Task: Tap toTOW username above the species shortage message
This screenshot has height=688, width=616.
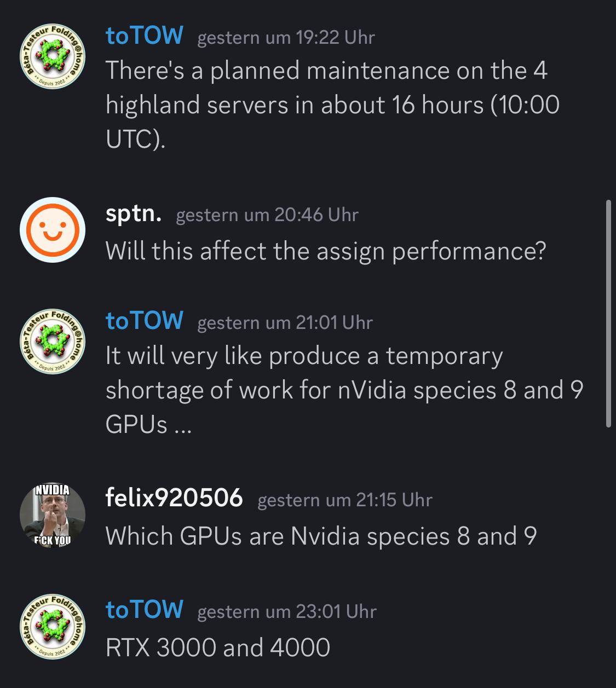Action: coord(144,321)
